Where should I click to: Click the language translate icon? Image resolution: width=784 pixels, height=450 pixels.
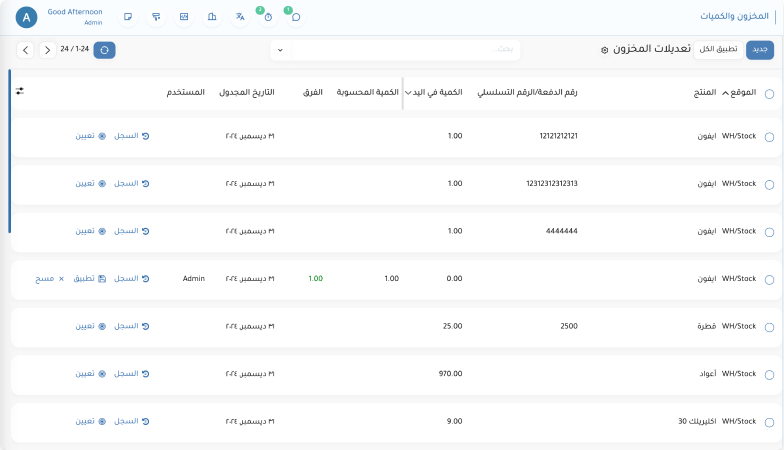(240, 17)
